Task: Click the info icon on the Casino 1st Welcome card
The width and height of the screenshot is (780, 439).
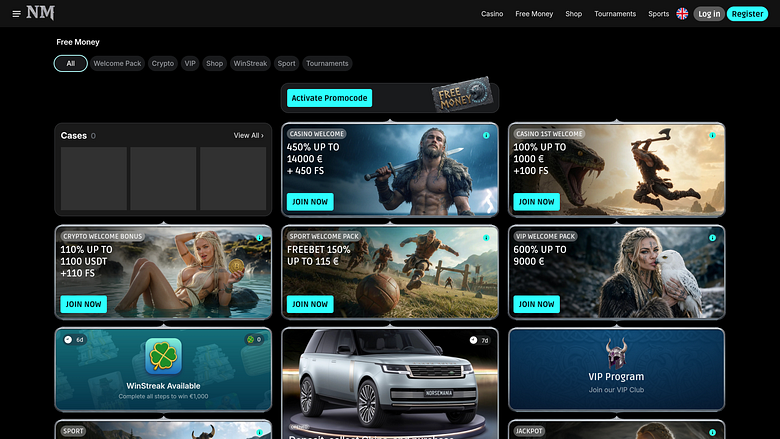Action: 712,135
